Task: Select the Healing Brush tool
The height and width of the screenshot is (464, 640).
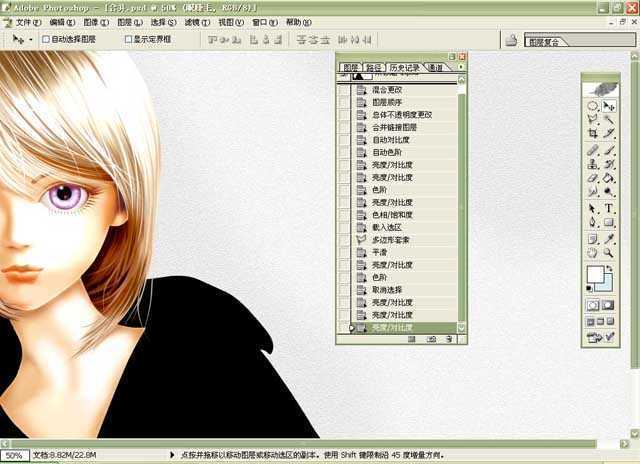Action: click(593, 151)
